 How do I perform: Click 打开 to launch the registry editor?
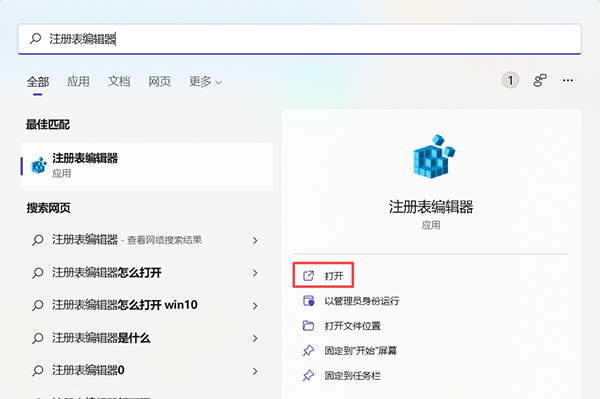tap(323, 275)
